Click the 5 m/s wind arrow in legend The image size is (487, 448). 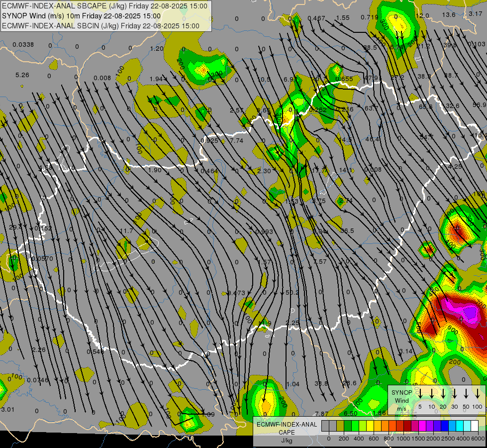420,393
